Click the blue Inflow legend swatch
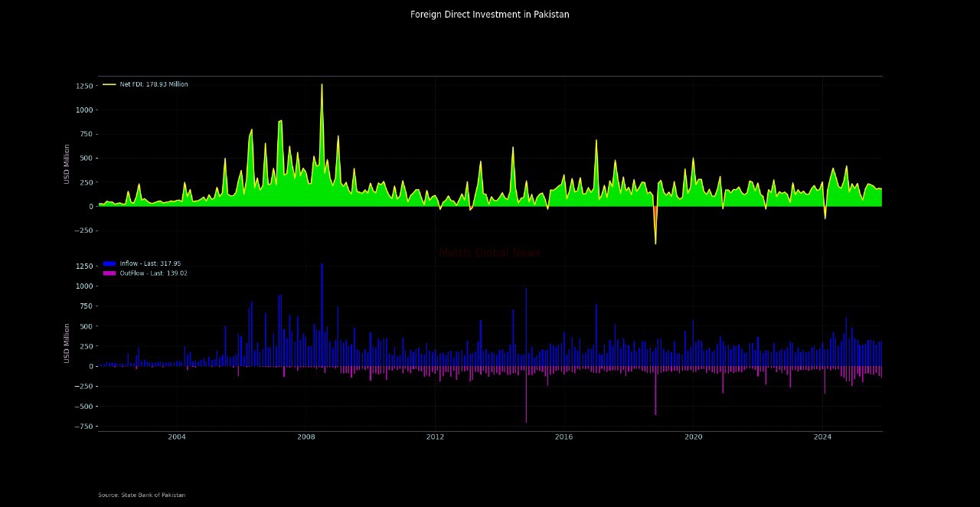 109,263
